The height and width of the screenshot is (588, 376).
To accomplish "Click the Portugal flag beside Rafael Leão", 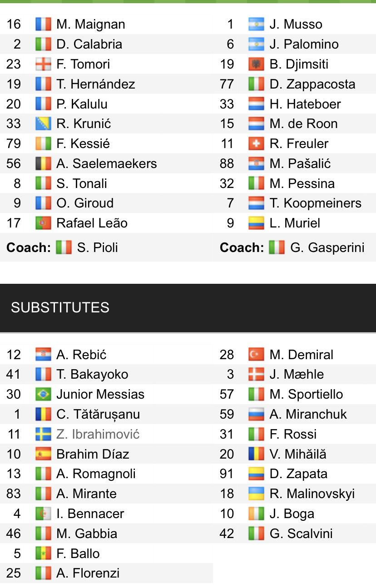I will click(43, 223).
